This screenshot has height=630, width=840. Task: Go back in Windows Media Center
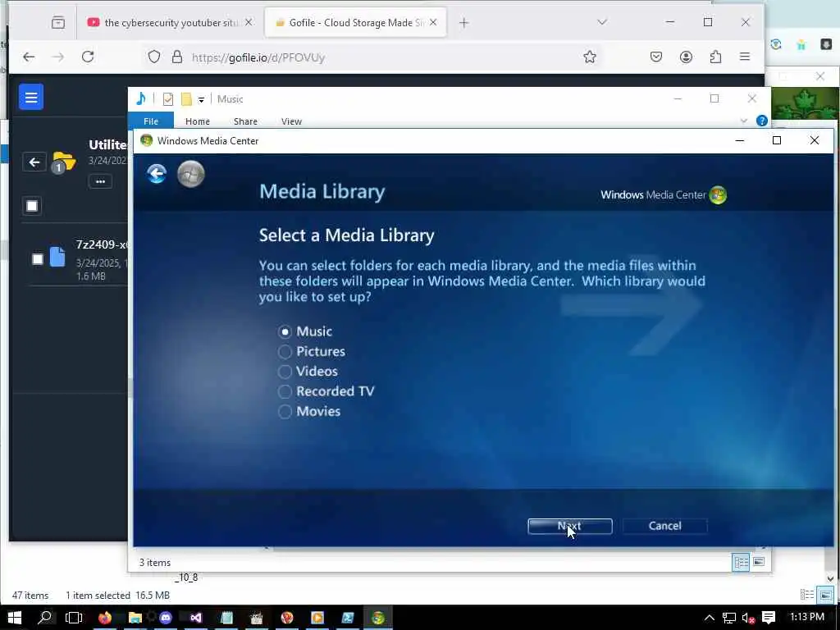coord(157,174)
